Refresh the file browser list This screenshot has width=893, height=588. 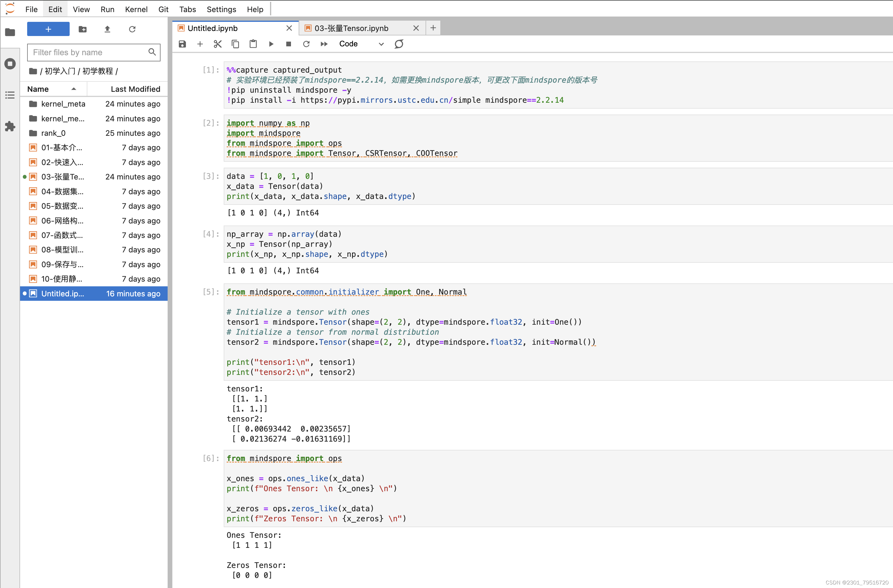coord(132,29)
